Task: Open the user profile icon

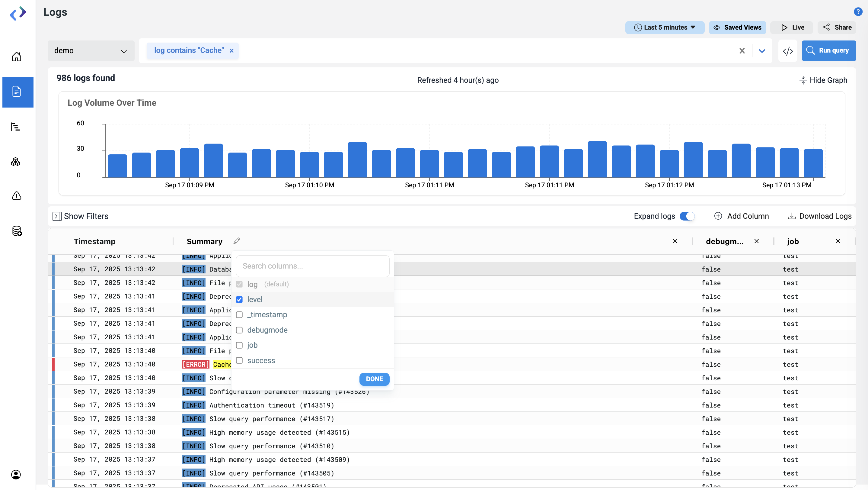Action: pyautogui.click(x=16, y=475)
